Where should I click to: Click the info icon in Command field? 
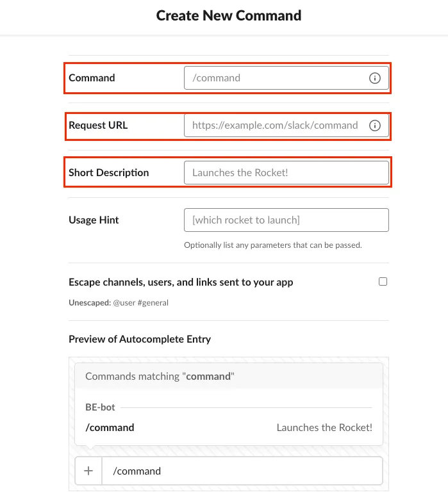[x=375, y=78]
